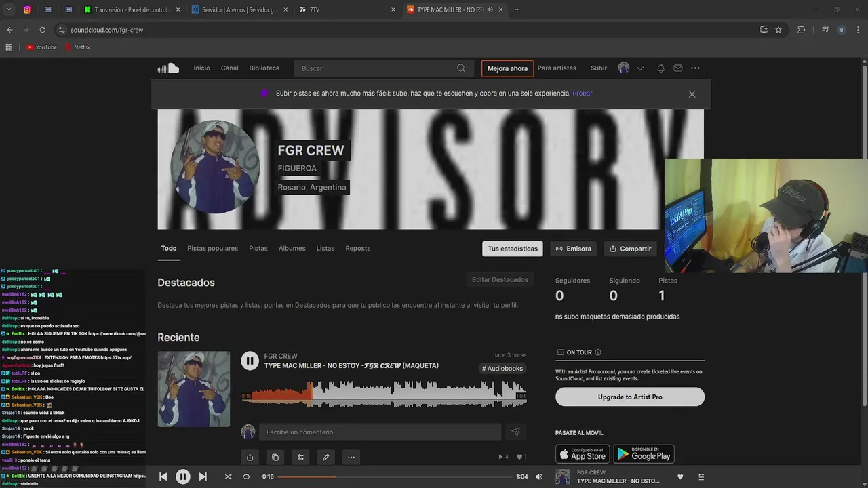This screenshot has width=868, height=488.
Task: Share the track via the share icon
Action: pyautogui.click(x=250, y=457)
